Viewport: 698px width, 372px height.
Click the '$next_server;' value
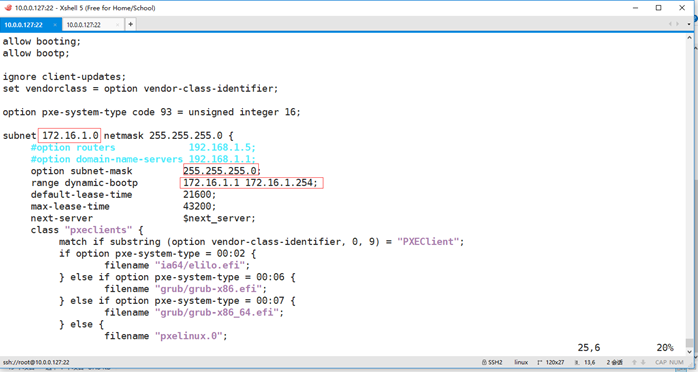click(219, 218)
